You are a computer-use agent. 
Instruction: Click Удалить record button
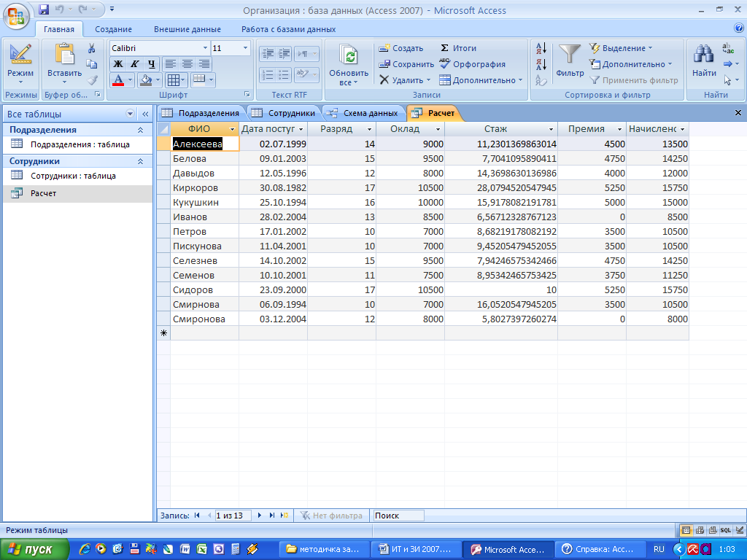coord(404,80)
